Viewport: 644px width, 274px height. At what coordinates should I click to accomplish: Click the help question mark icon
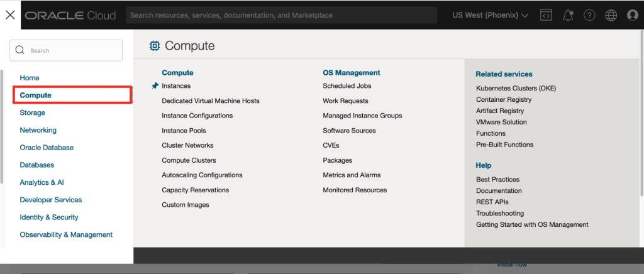tap(589, 15)
